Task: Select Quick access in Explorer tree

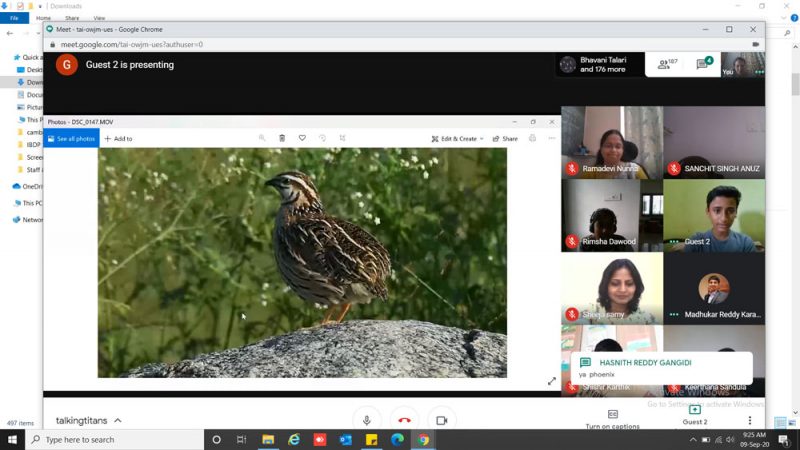Action: click(27, 57)
